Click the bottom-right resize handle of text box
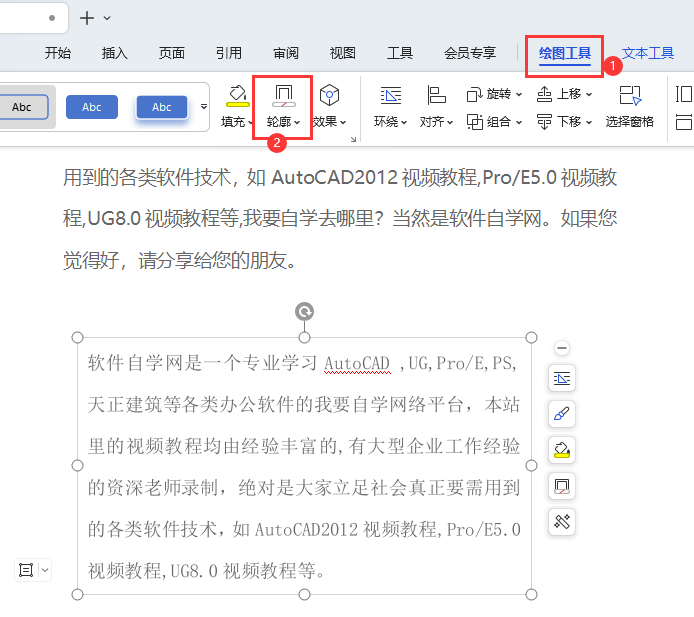694x617 pixels. click(x=532, y=594)
